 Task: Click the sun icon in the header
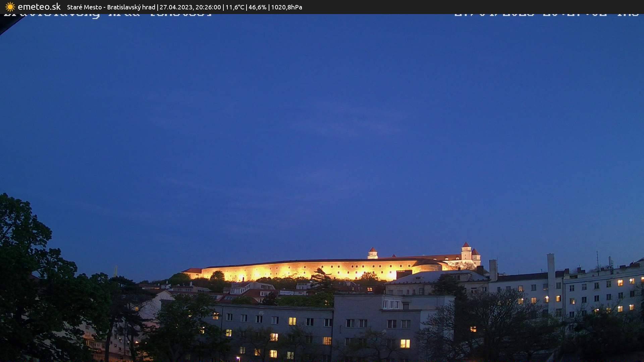click(x=9, y=7)
